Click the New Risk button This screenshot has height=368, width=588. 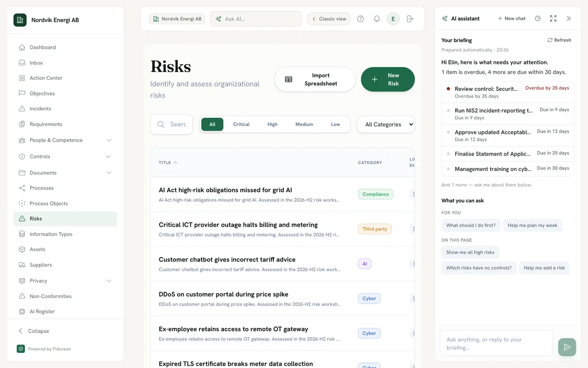(x=388, y=80)
